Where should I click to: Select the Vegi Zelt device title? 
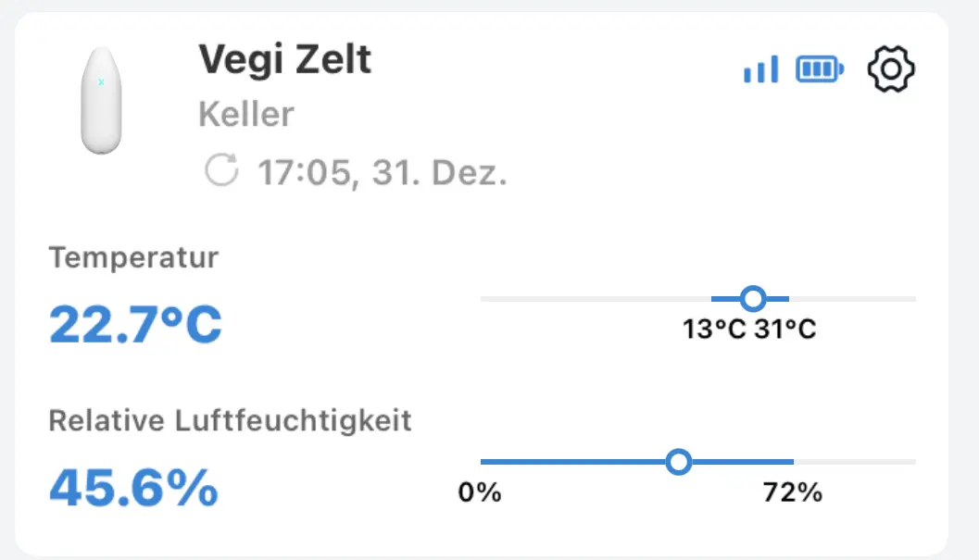click(284, 60)
